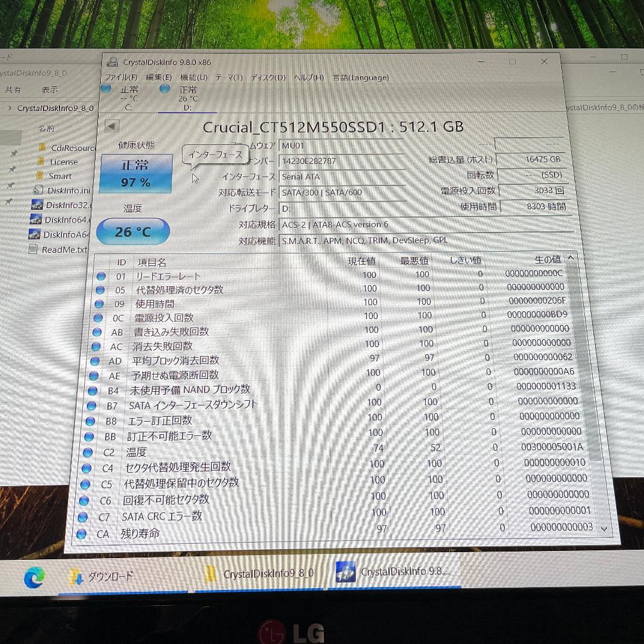Click the transfer mode field SATA/300 | SATA/600

pyautogui.click(x=342, y=192)
